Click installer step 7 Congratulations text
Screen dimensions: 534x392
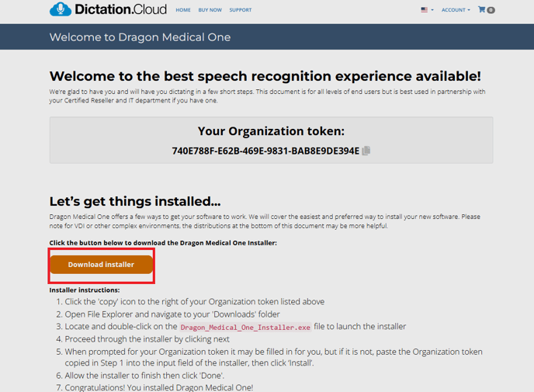click(x=158, y=387)
